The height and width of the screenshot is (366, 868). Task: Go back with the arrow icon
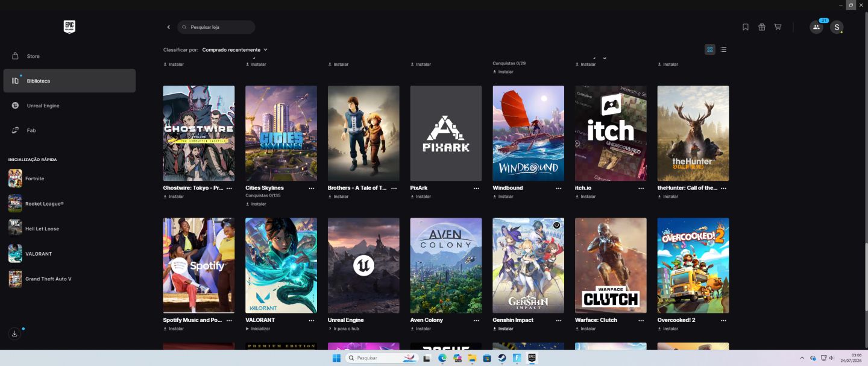click(x=169, y=27)
